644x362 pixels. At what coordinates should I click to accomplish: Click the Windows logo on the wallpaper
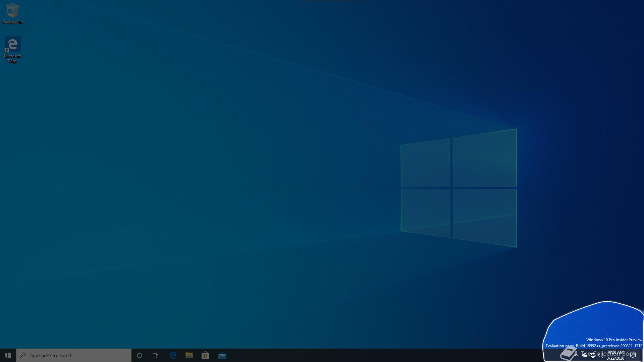(459, 188)
